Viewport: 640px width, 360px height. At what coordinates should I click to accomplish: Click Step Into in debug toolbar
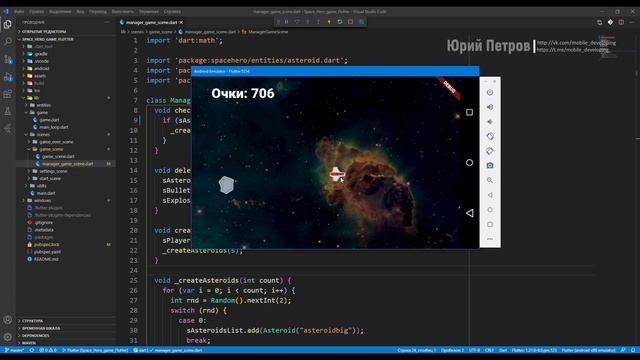coord(308,22)
